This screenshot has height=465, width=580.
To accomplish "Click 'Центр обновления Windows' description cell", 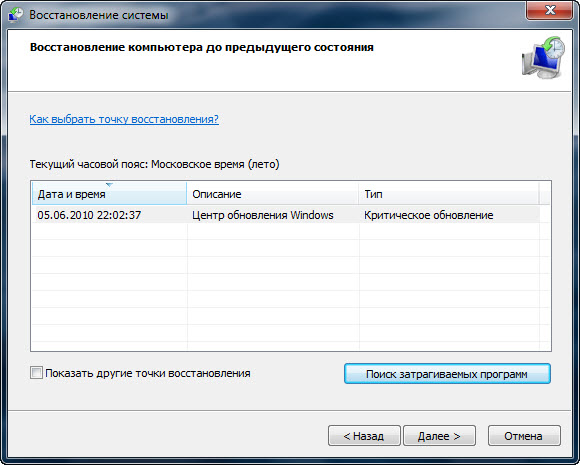I will point(263,215).
